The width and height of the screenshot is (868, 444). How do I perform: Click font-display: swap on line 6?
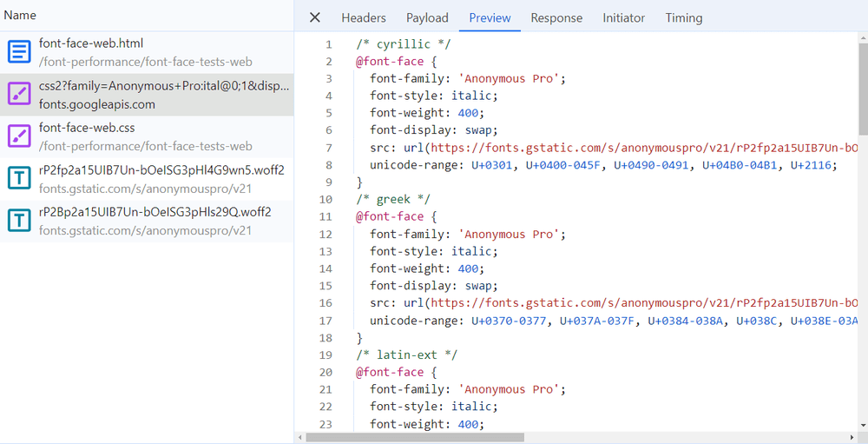point(435,130)
